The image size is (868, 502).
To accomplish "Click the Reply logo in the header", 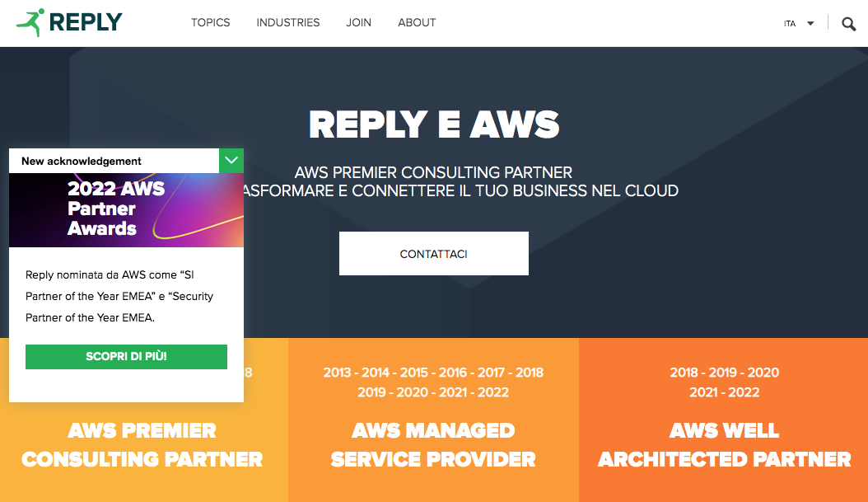I will (68, 21).
